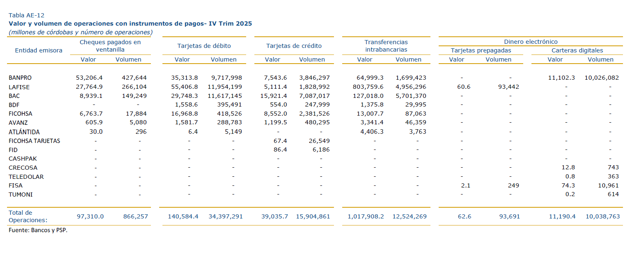Select the 'Tarjetas prepagadas' sub-header
This screenshot has width=644, height=261.
click(x=481, y=50)
